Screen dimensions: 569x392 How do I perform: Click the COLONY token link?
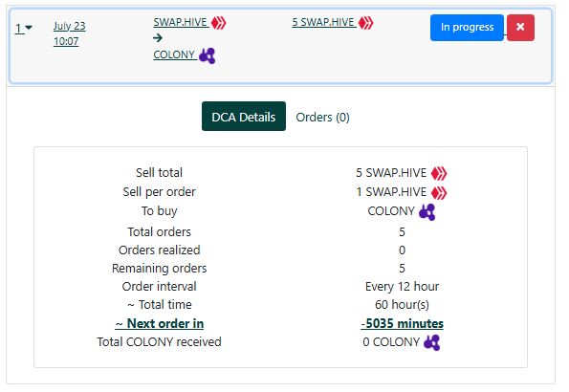(x=174, y=54)
